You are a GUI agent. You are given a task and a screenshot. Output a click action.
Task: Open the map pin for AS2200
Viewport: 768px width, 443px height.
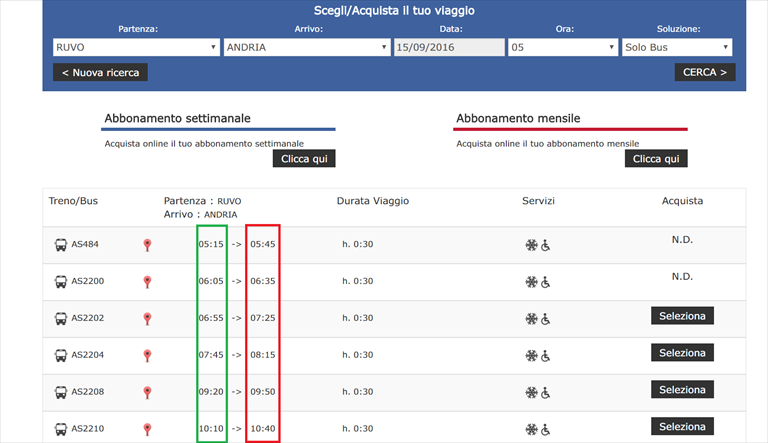click(x=147, y=282)
